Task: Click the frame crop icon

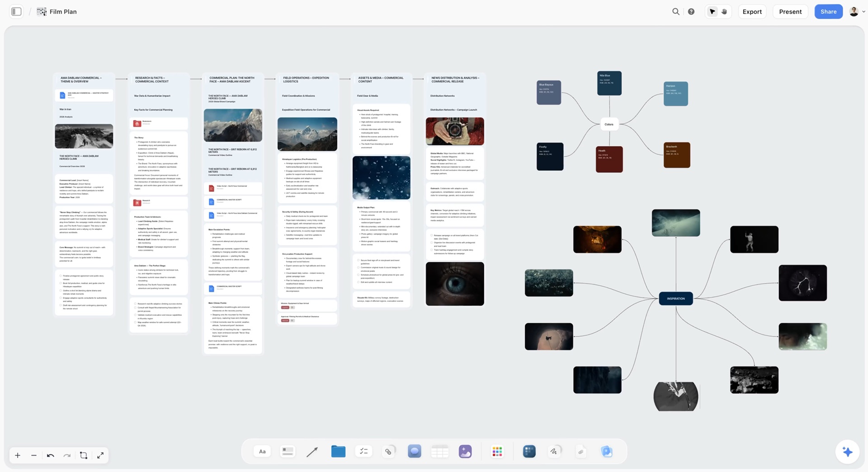Action: 84,455
